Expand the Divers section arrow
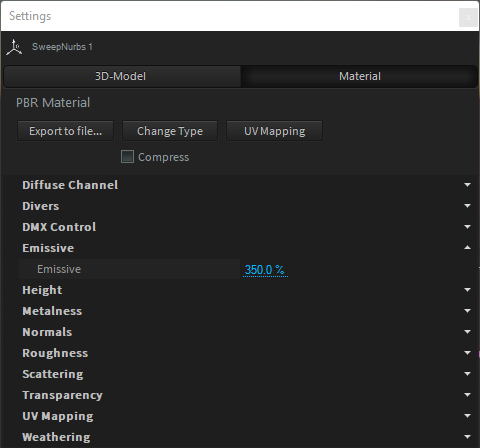The height and width of the screenshot is (448, 480). 467,206
